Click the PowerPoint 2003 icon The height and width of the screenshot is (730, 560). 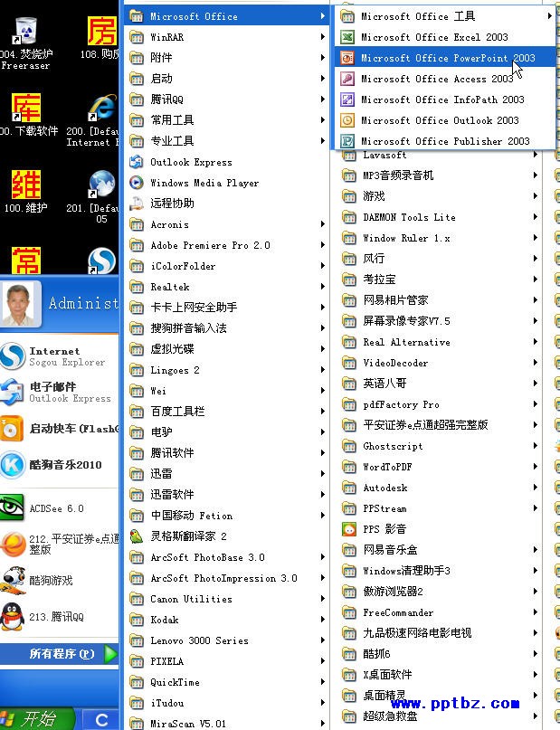point(347,58)
